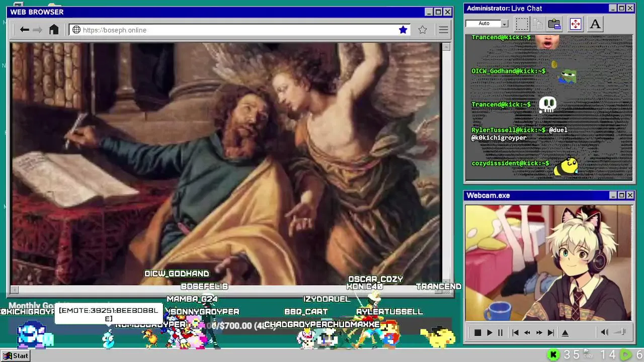Screen dimensions: 644x362
Task: Click the copy pages icon in Live Chat
Action: (x=538, y=24)
